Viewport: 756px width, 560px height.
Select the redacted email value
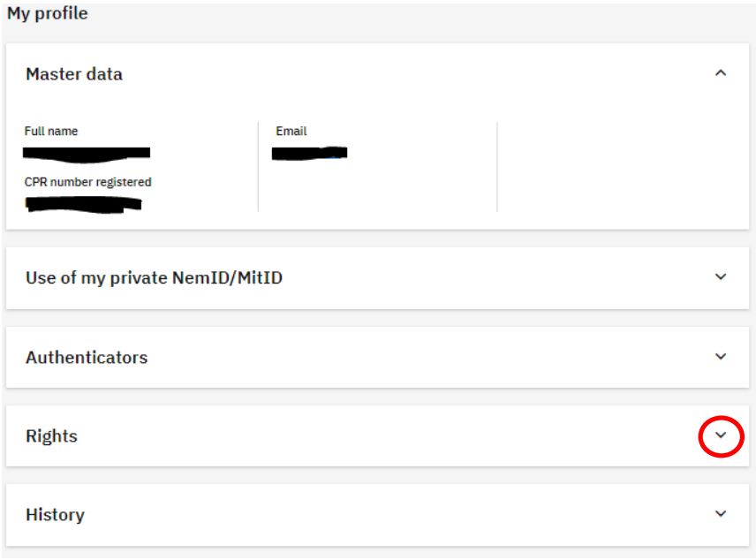tap(310, 153)
